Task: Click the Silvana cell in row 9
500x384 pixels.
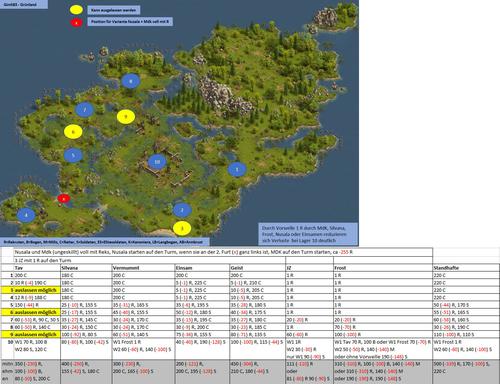Action: click(x=86, y=334)
